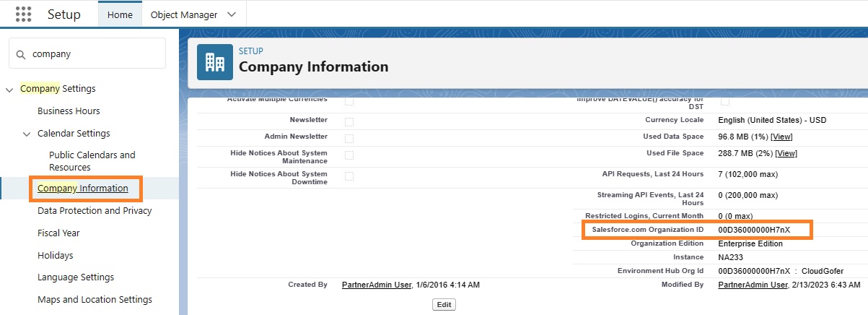Open Data Protection and Privacy
The height and width of the screenshot is (315, 868).
point(95,211)
